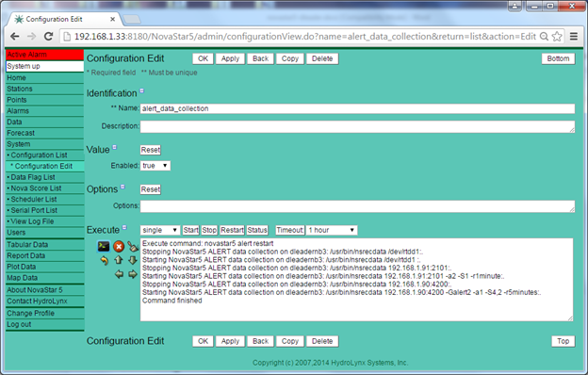Open Alarms in sidebar

pyautogui.click(x=44, y=111)
